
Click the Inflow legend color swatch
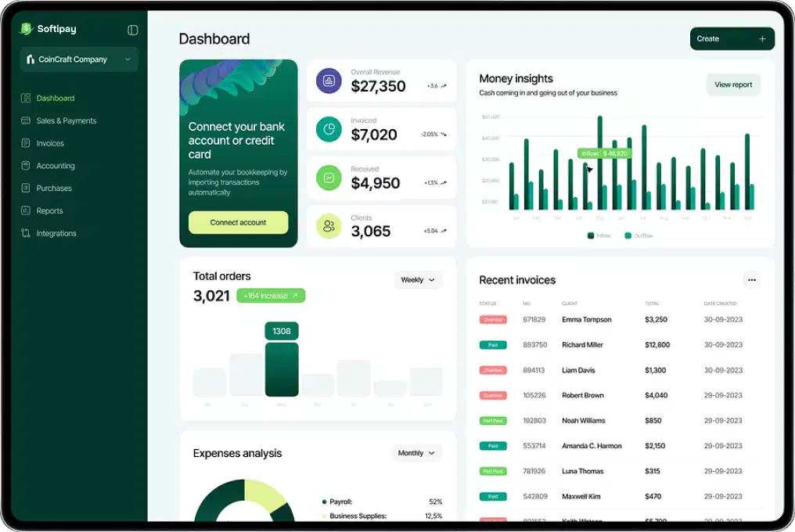coord(591,235)
